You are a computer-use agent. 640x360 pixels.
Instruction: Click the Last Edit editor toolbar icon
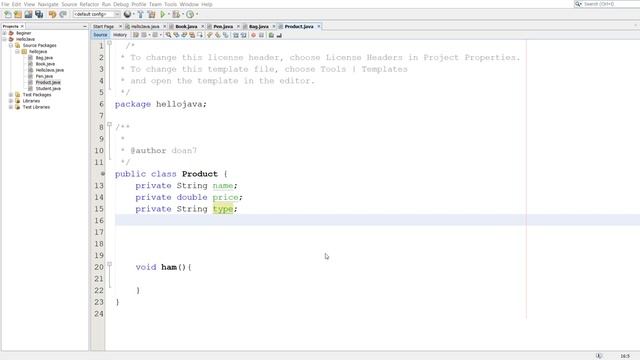coord(136,35)
